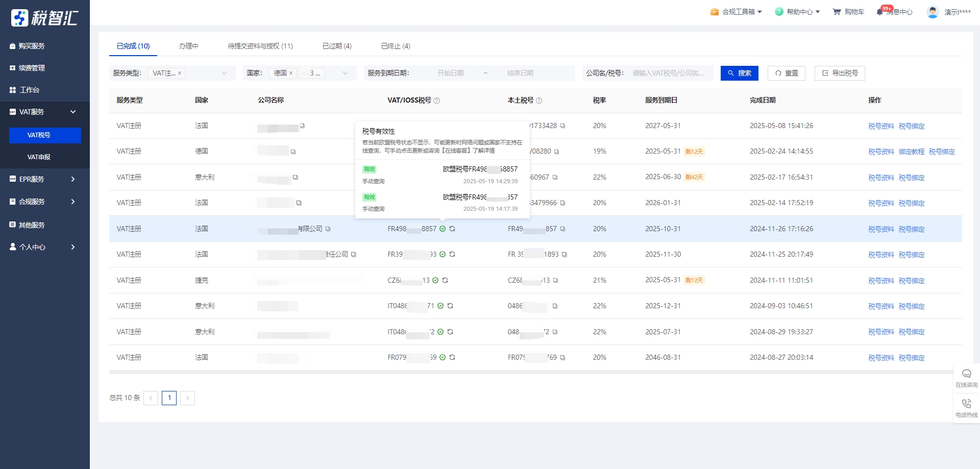
Task: Open the 在线咨询 chat icon
Action: pyautogui.click(x=966, y=374)
